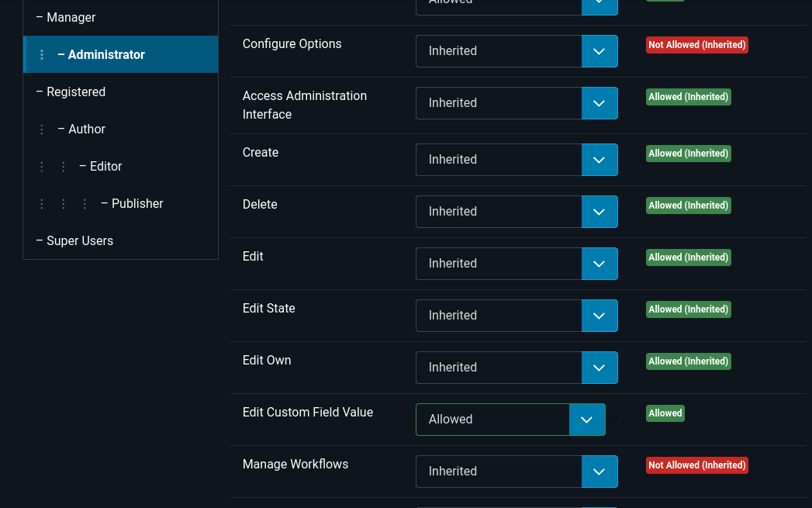Click the Delete action label
The height and width of the screenshot is (508, 812).
click(x=260, y=205)
